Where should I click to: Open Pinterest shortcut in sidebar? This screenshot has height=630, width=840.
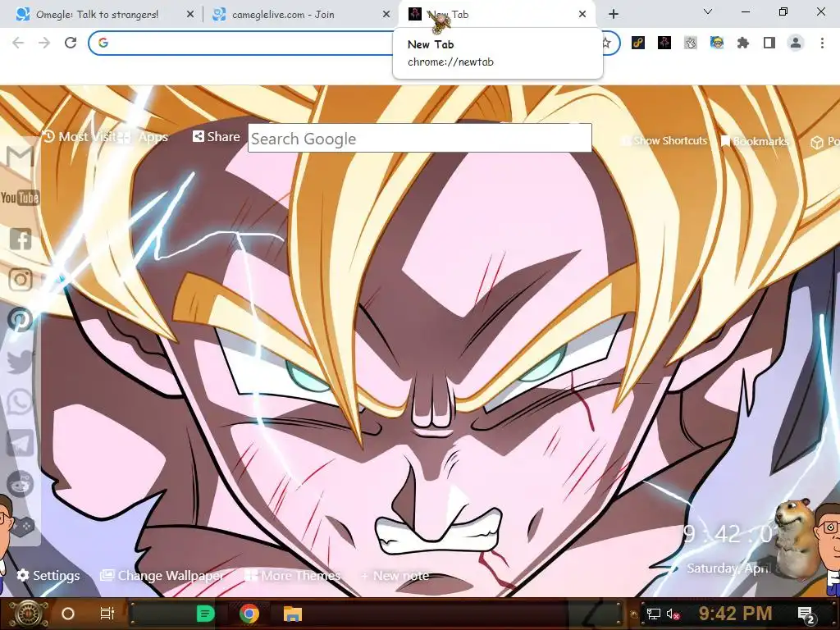[x=21, y=320]
